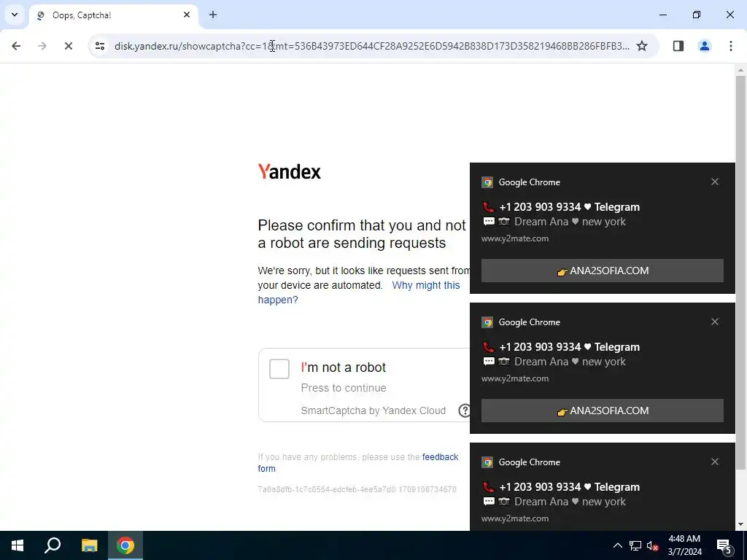Click 'Press to continue' text
This screenshot has width=747, height=560.
click(x=344, y=388)
